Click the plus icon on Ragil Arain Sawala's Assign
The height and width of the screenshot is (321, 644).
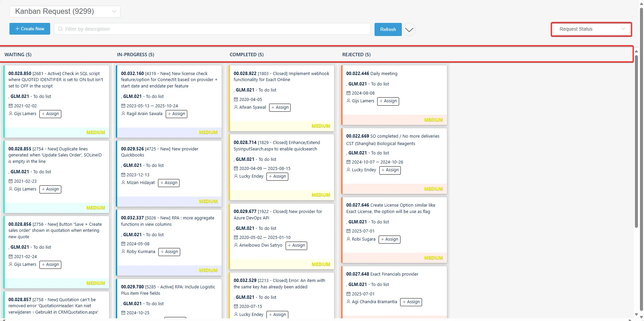click(169, 114)
